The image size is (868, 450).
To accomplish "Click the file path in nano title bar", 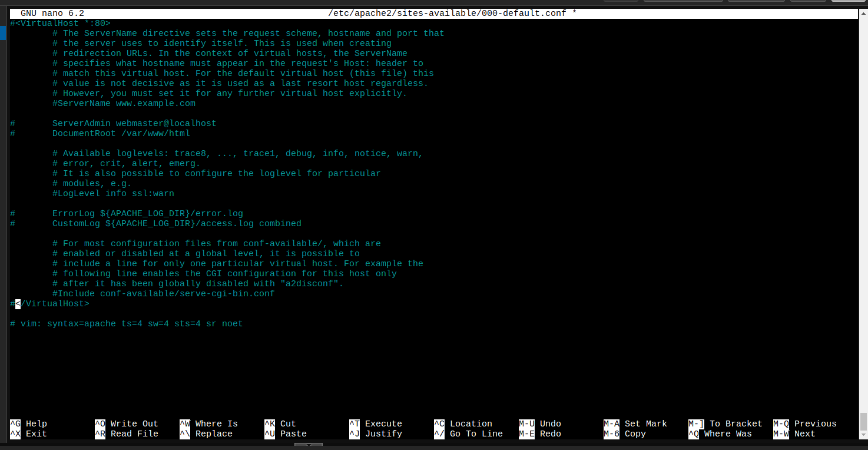I will [x=447, y=13].
